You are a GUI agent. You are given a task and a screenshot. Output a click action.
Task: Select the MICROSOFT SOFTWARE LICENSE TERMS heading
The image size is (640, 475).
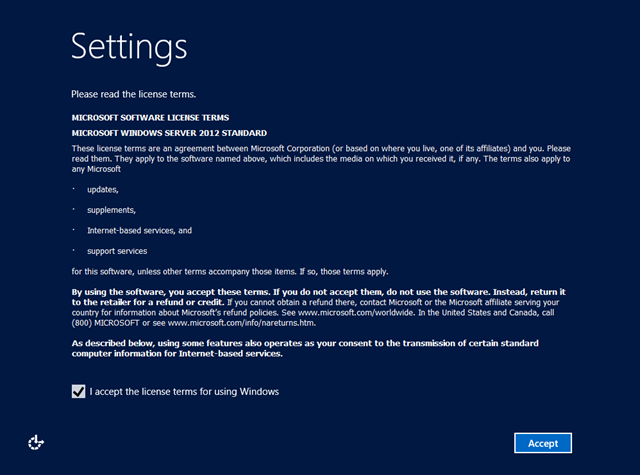coord(150,118)
